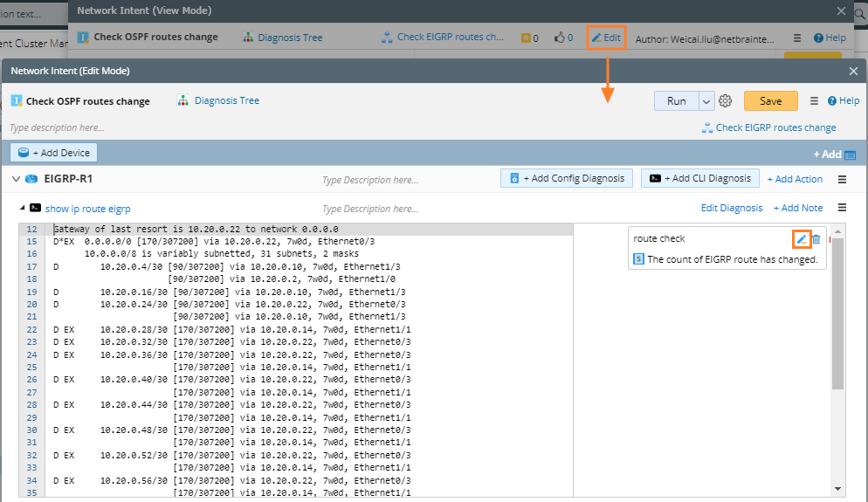Open Check EIGRP routes change link in Edit Mode

click(x=775, y=127)
